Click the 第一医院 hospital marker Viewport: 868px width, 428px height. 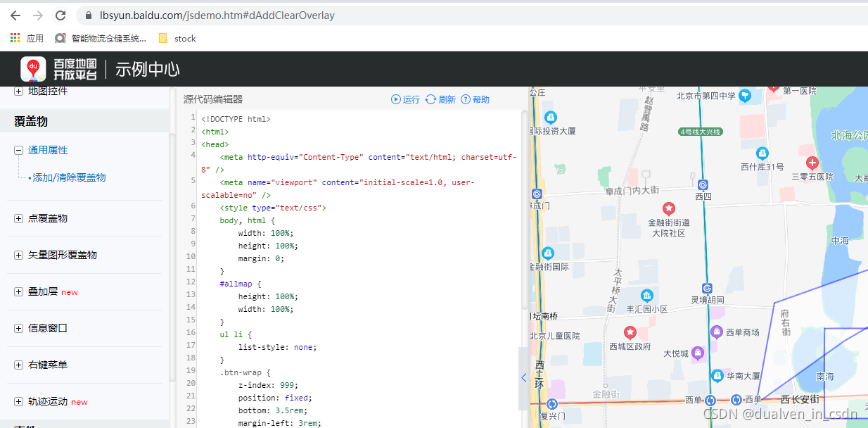pyautogui.click(x=774, y=88)
